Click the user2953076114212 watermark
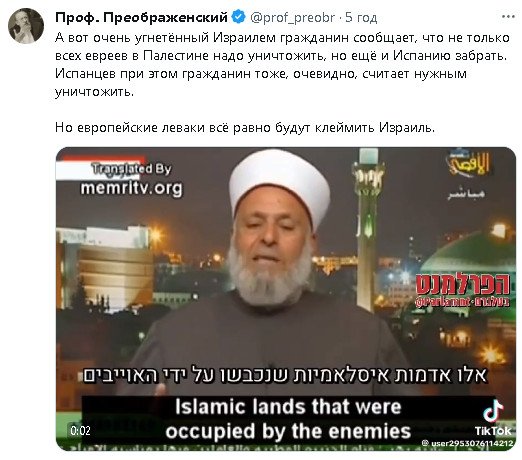Screen dimensions: 522x460 coord(467,444)
